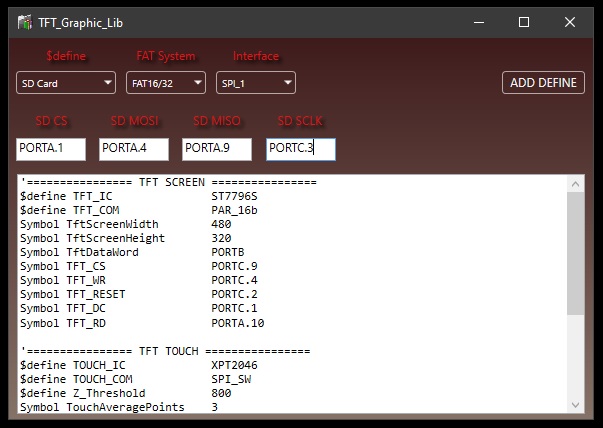This screenshot has height=428, width=603.
Task: Click the SD SCLK field containing PORTC.3
Action: tap(300, 149)
